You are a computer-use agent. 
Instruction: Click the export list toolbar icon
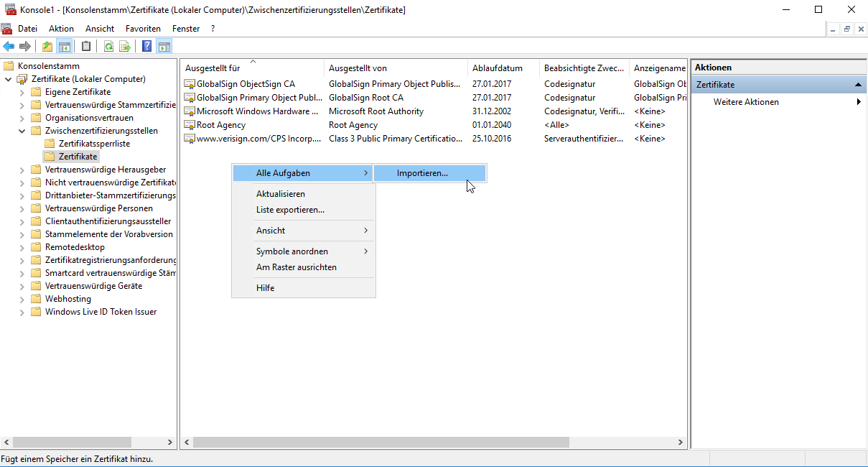125,47
